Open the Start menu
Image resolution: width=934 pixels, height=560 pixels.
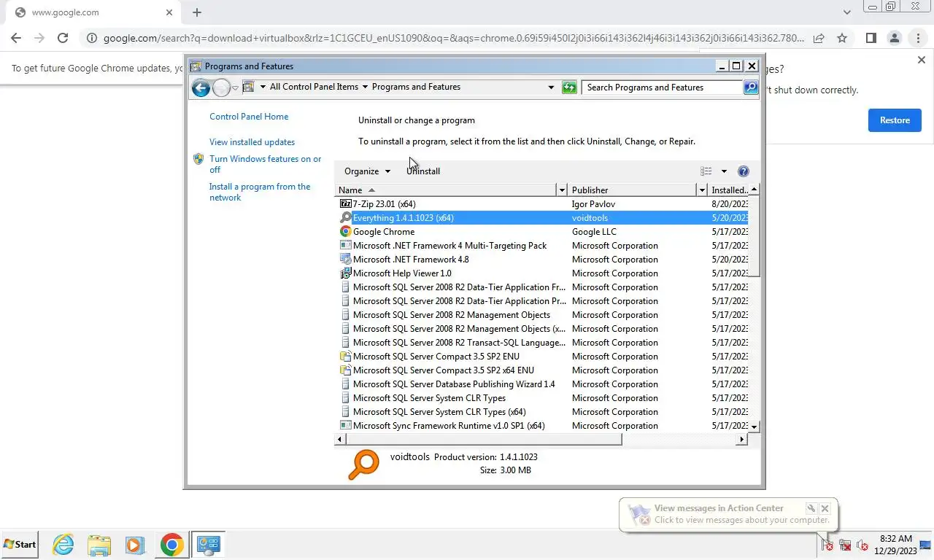point(20,545)
